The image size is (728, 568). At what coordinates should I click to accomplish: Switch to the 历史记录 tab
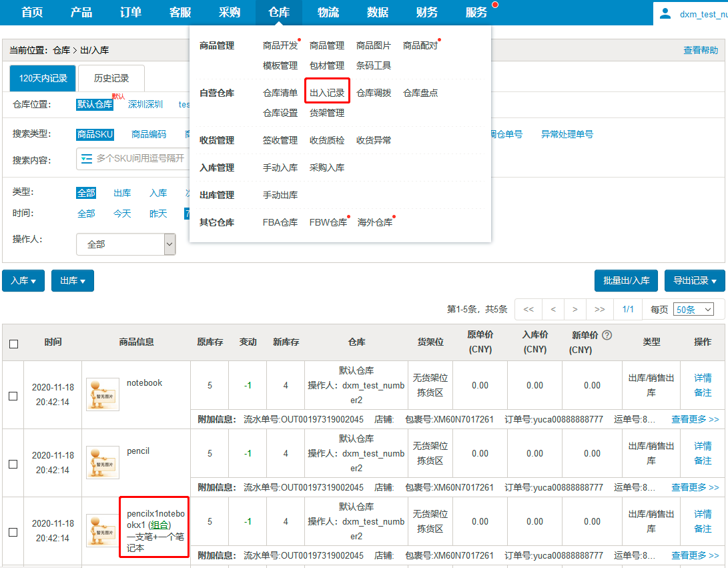pos(111,78)
